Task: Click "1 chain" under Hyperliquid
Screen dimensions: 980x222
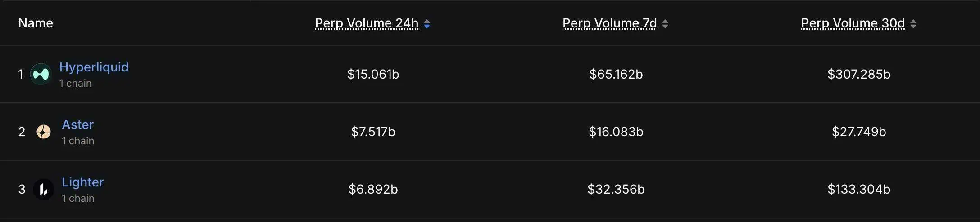Action: (76, 84)
